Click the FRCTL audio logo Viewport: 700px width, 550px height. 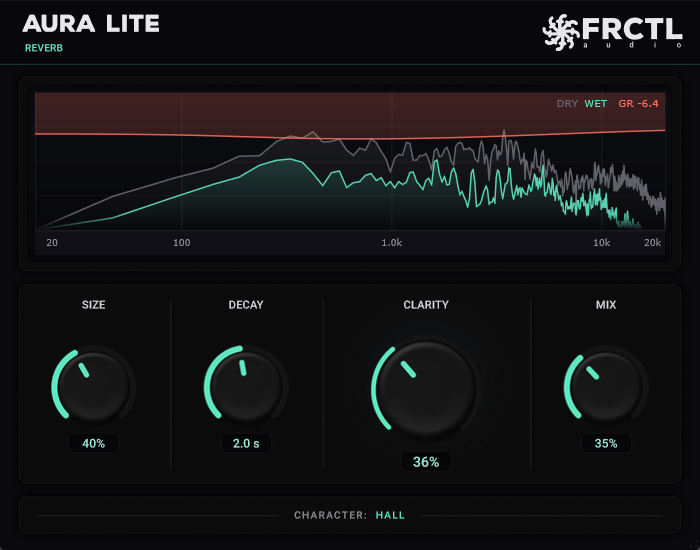click(x=612, y=32)
